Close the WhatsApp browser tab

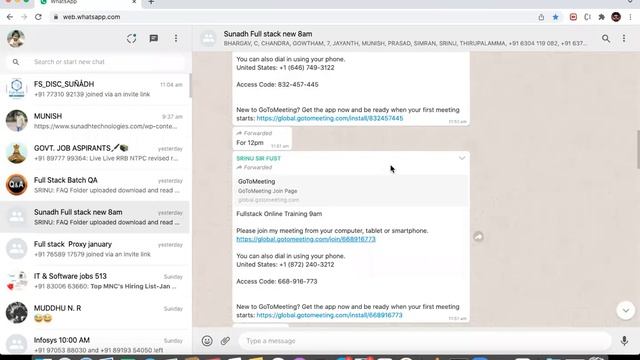pyautogui.click(x=134, y=2)
